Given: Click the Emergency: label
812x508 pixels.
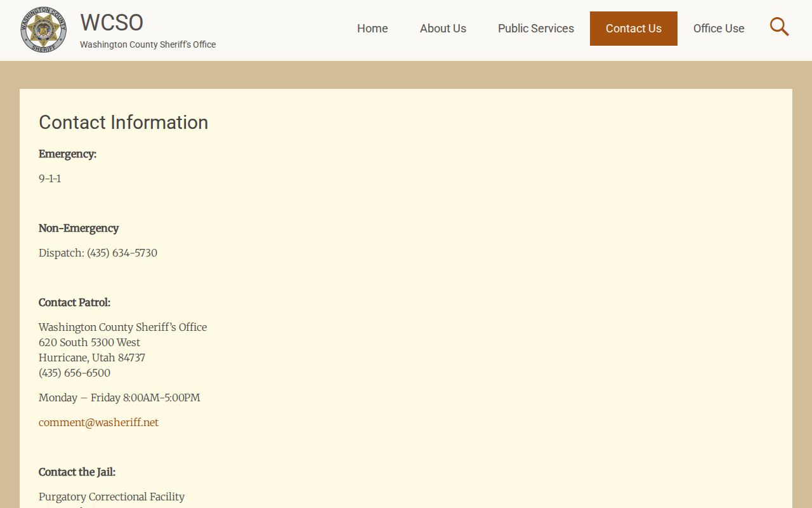Looking at the screenshot, I should [67, 154].
